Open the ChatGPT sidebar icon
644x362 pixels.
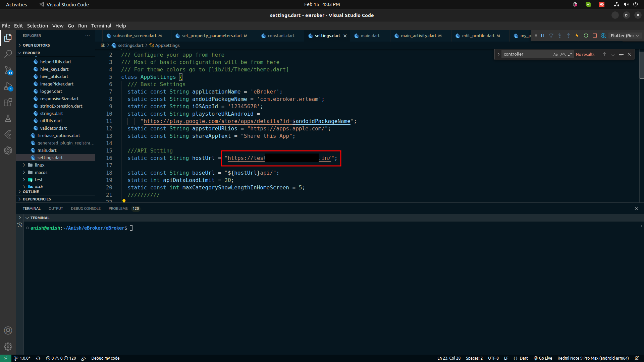[8, 150]
